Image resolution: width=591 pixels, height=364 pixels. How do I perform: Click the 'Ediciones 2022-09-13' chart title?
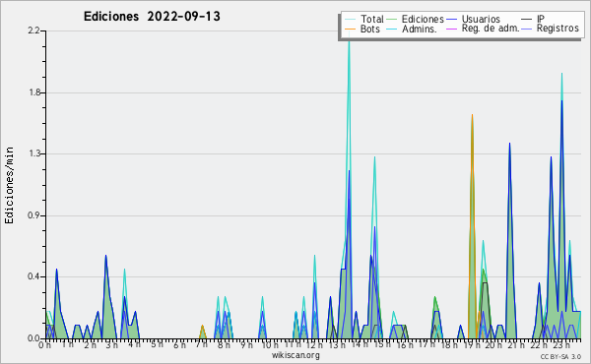[152, 17]
